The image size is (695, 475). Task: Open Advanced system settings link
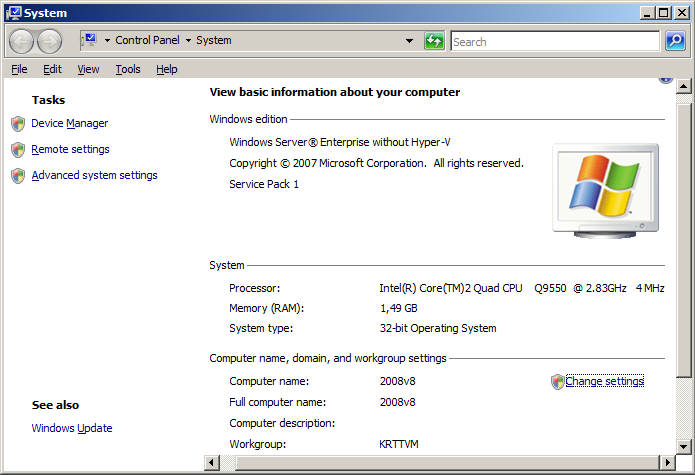(x=94, y=175)
